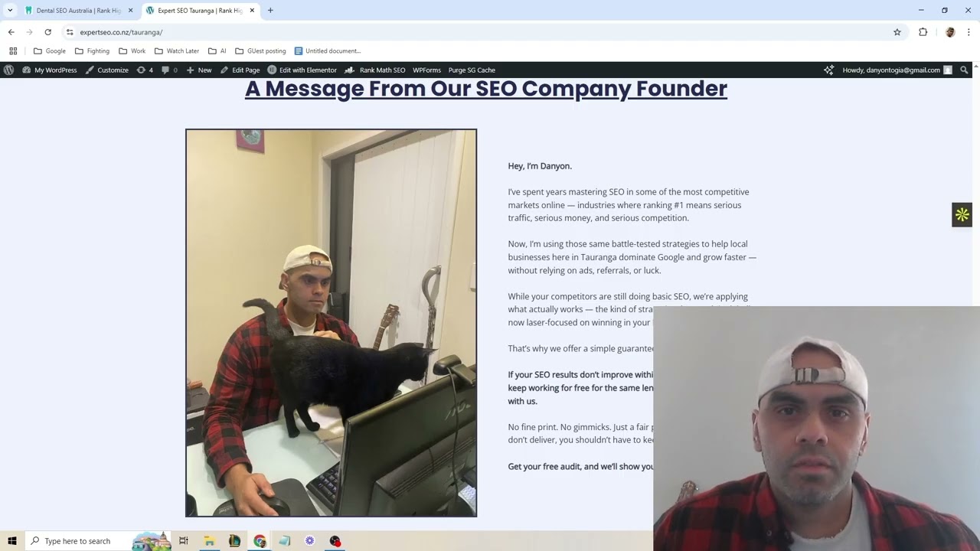980x551 pixels.
Task: Open Chrome's Apps grid icon in bookmarks bar
Action: pyautogui.click(x=13, y=51)
